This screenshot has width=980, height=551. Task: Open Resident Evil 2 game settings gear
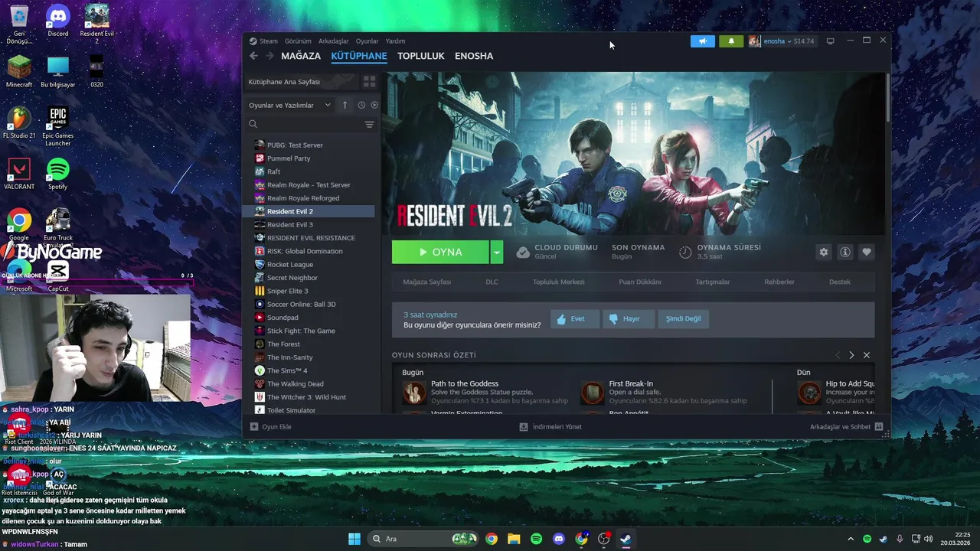pos(823,252)
